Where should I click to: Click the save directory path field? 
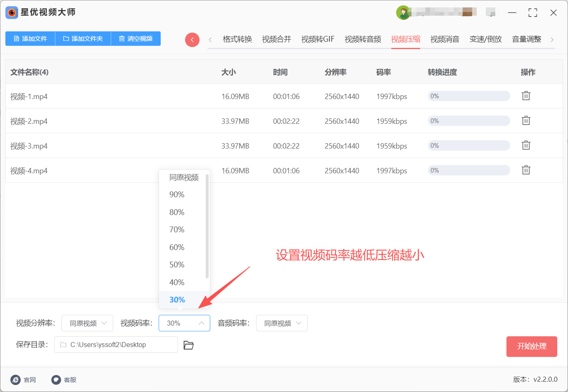tap(116, 345)
